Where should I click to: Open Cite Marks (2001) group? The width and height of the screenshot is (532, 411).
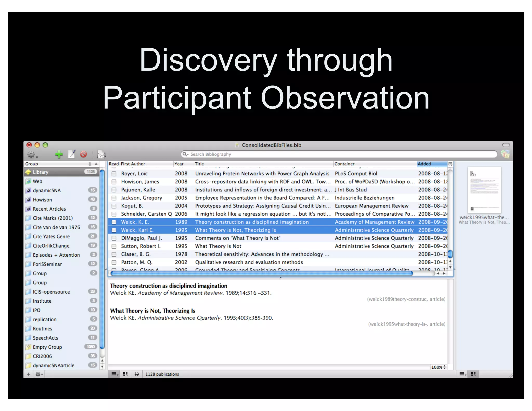click(62, 218)
